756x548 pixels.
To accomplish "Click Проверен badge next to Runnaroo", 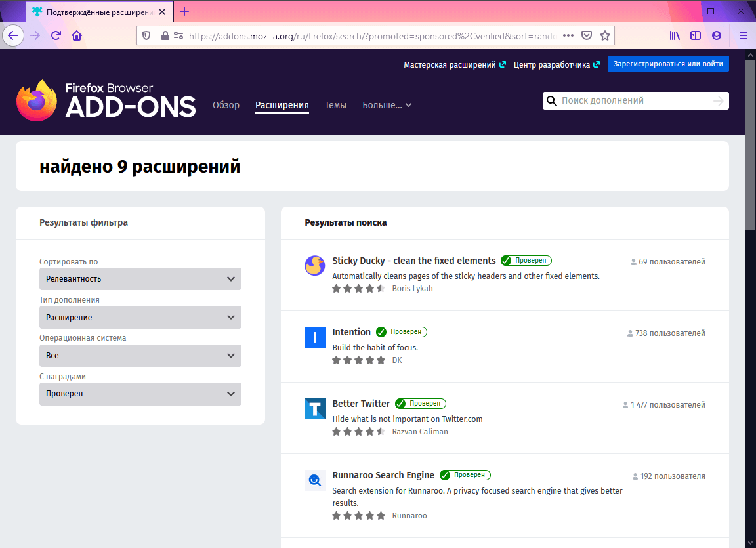I will [465, 474].
